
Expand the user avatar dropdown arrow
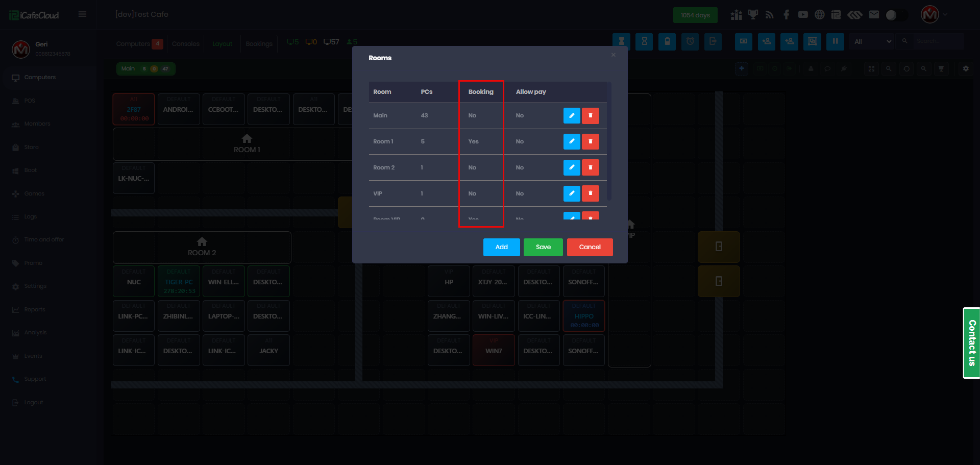pyautogui.click(x=945, y=15)
